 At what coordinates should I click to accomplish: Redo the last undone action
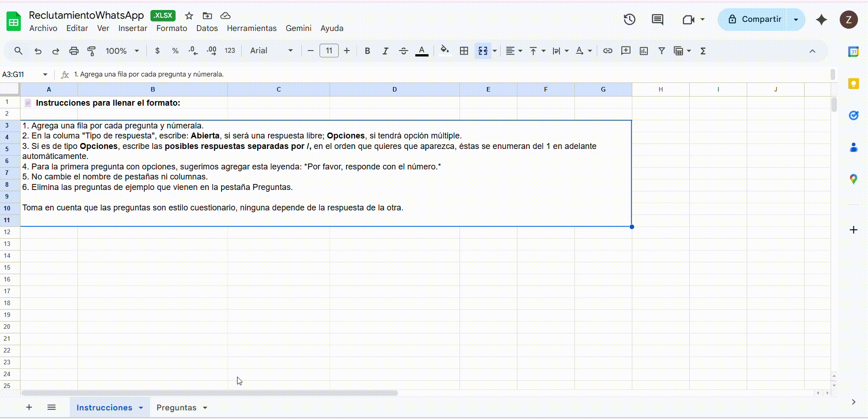tap(56, 51)
